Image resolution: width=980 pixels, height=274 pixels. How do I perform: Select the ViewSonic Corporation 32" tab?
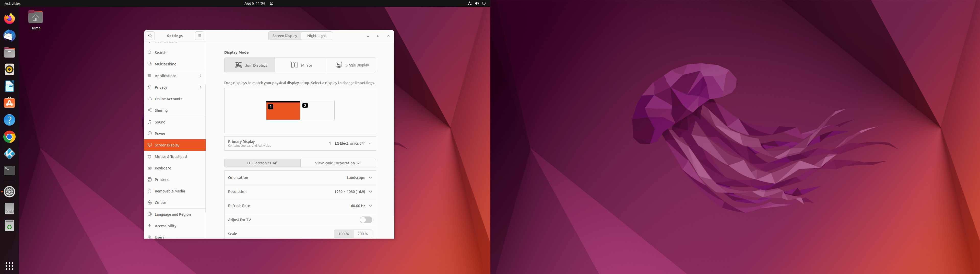click(338, 163)
